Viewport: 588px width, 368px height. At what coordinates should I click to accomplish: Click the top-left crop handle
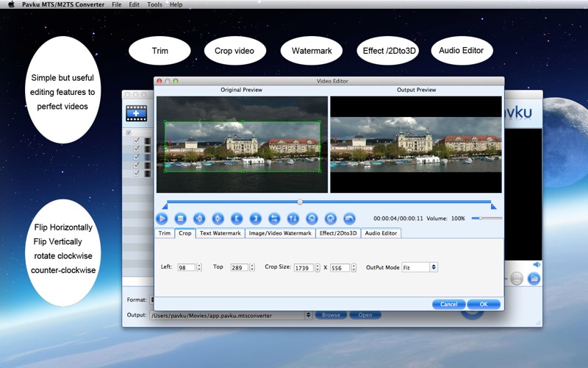click(x=165, y=121)
